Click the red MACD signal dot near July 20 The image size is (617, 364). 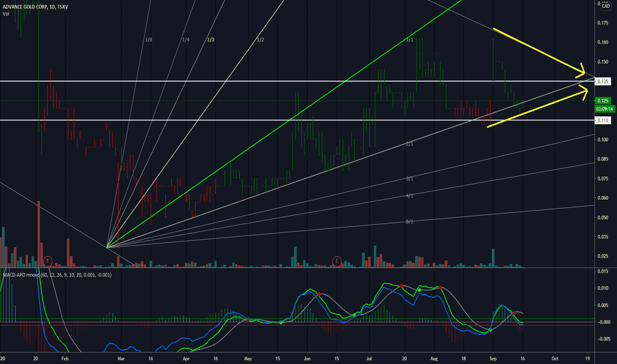[x=401, y=286]
